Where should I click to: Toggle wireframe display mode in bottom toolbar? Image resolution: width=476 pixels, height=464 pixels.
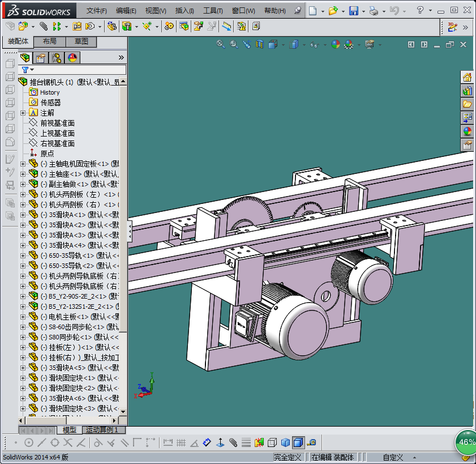272,442
